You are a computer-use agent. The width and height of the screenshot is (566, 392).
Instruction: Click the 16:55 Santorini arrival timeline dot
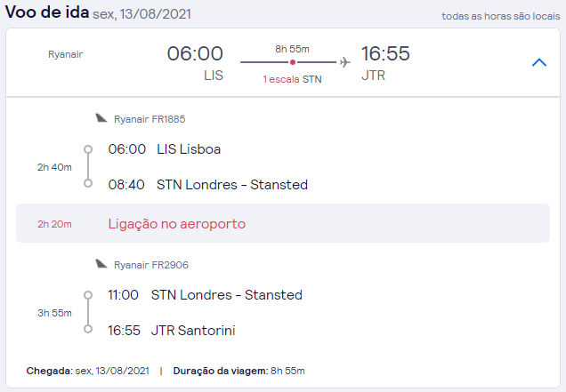pos(87,330)
